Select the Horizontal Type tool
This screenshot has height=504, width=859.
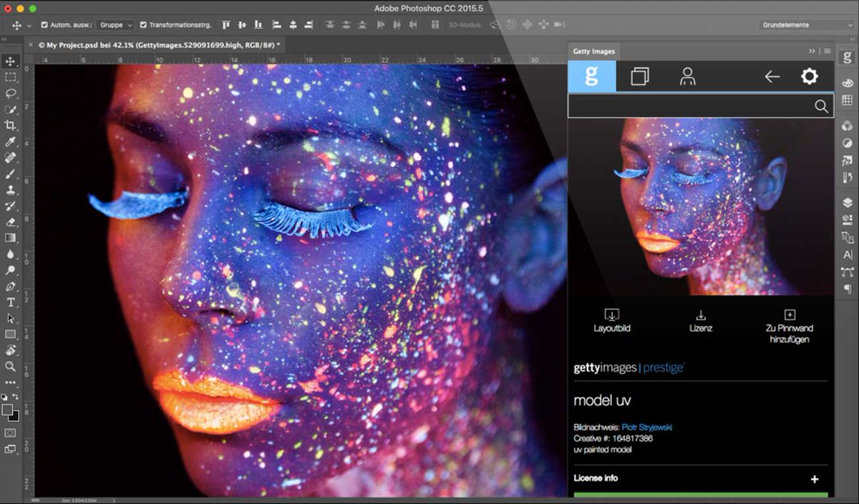pyautogui.click(x=11, y=302)
